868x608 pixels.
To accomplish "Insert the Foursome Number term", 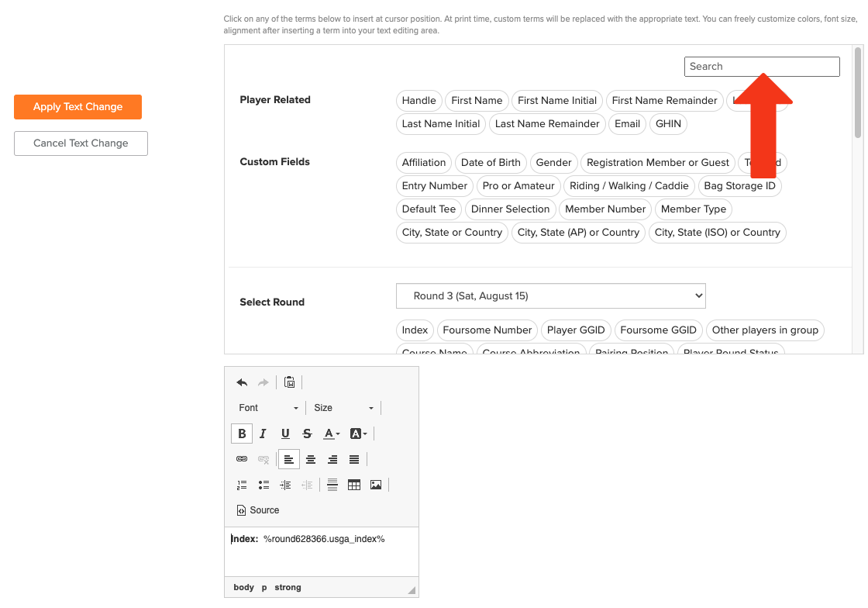I will 487,330.
